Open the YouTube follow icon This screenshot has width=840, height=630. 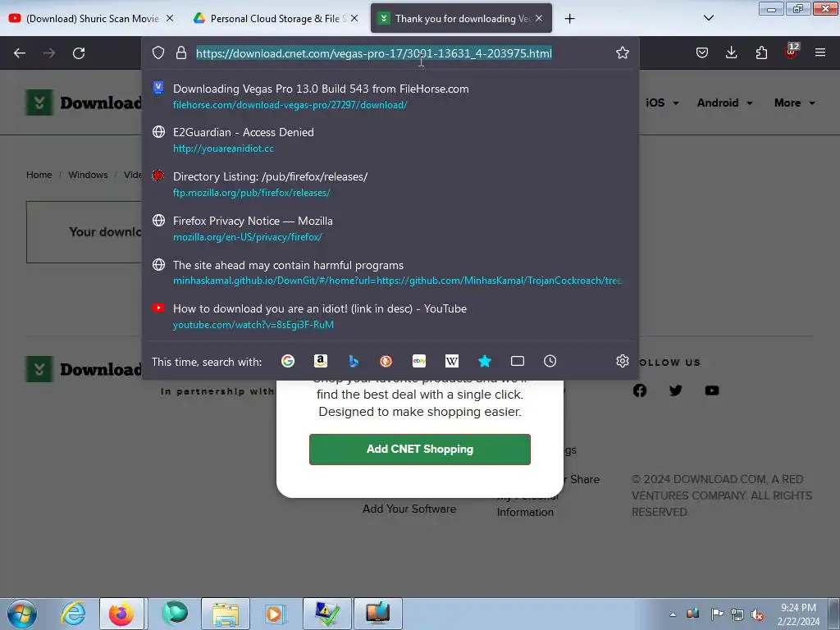click(712, 390)
